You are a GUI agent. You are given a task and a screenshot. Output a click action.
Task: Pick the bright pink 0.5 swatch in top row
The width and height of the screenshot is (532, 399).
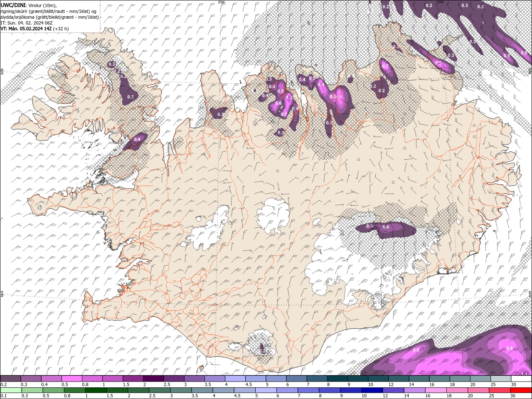71,379
